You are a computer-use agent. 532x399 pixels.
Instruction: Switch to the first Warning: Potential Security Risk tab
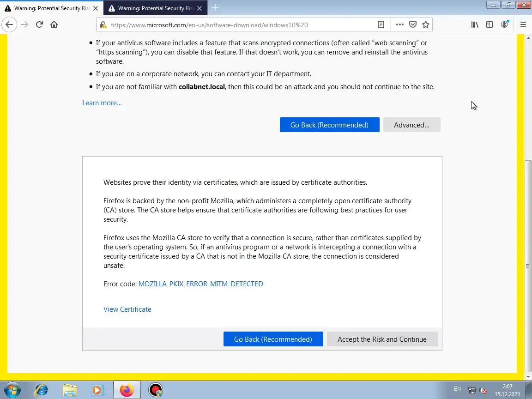tap(52, 8)
